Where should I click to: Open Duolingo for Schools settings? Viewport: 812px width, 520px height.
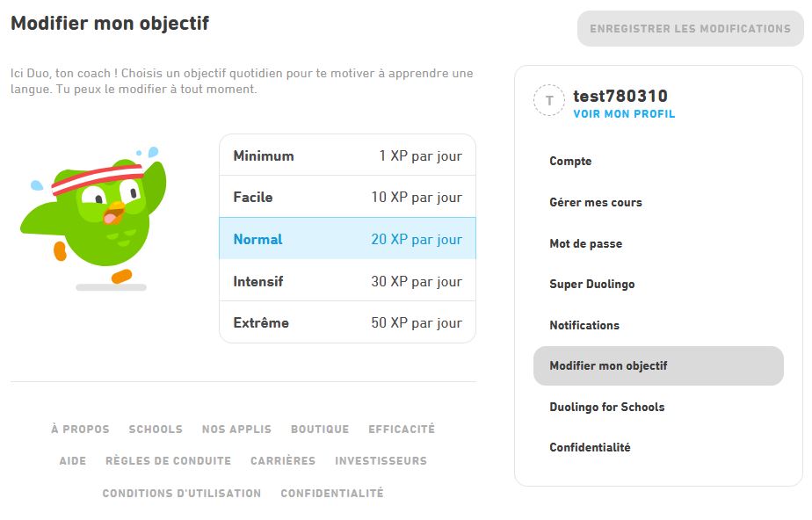[x=606, y=407]
